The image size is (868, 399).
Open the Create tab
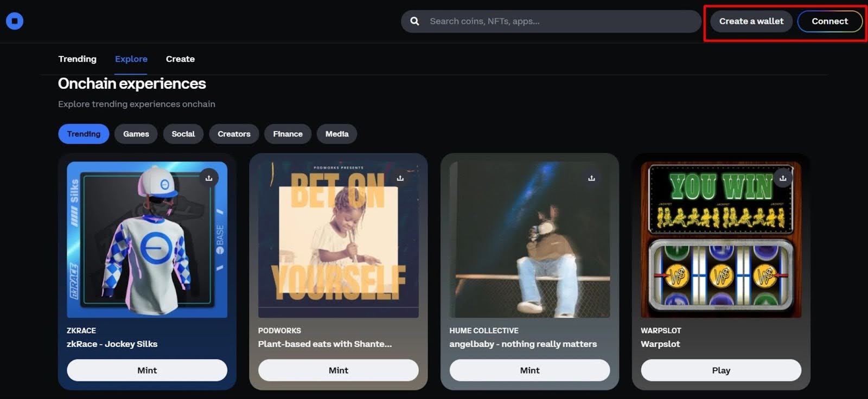coord(180,59)
